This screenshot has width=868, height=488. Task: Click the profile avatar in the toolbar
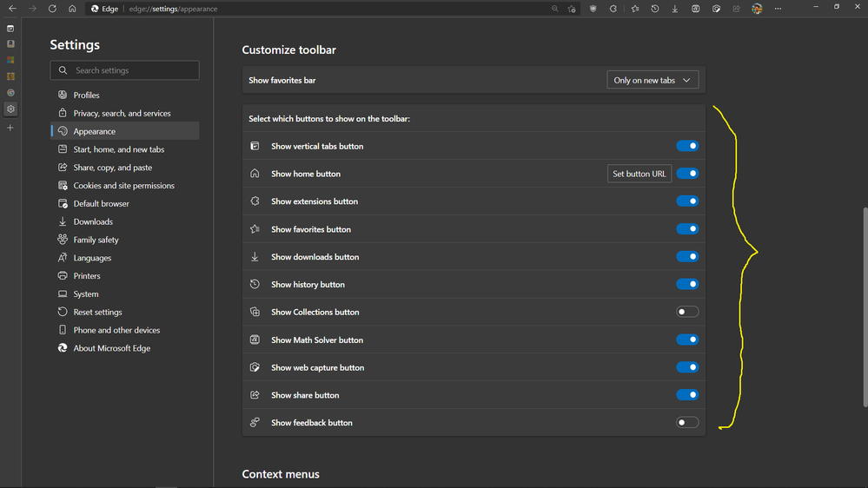point(757,9)
